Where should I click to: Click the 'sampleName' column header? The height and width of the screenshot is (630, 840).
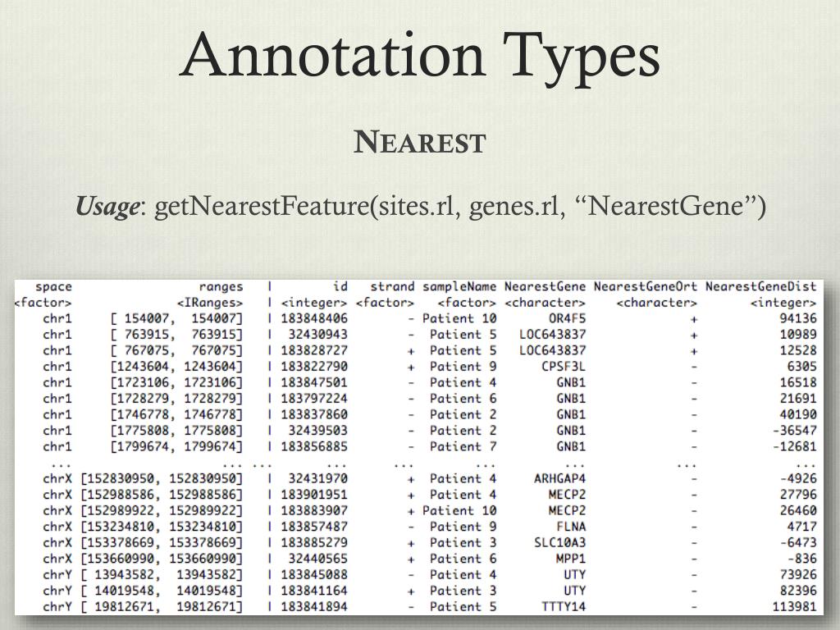(459, 287)
